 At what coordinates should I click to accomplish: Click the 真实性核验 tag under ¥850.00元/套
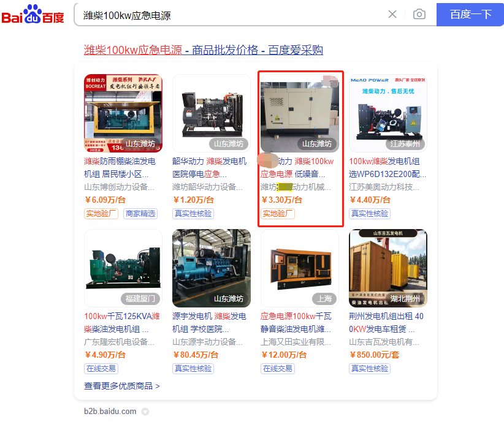point(370,369)
